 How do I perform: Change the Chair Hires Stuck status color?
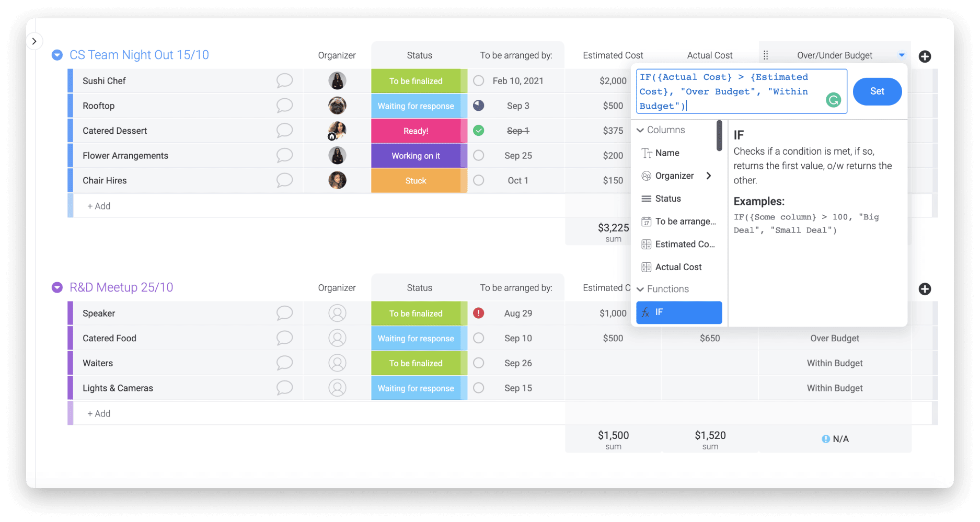tap(416, 180)
